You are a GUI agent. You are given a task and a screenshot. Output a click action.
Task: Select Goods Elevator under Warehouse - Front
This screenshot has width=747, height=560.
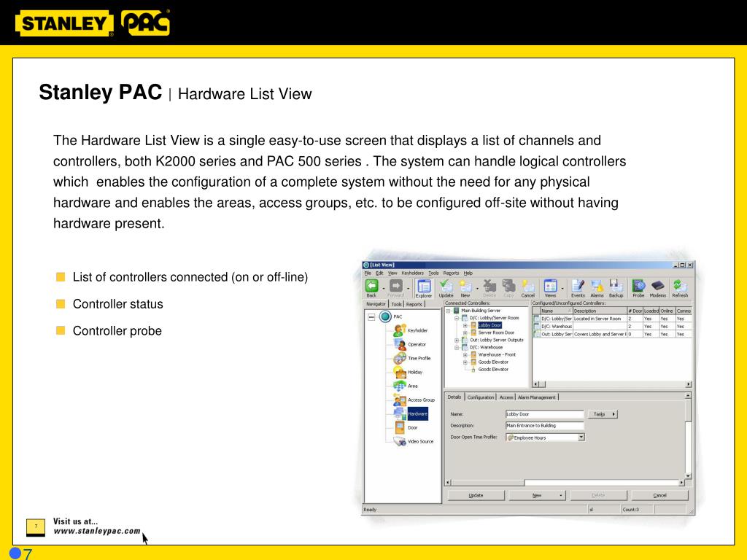tap(493, 362)
